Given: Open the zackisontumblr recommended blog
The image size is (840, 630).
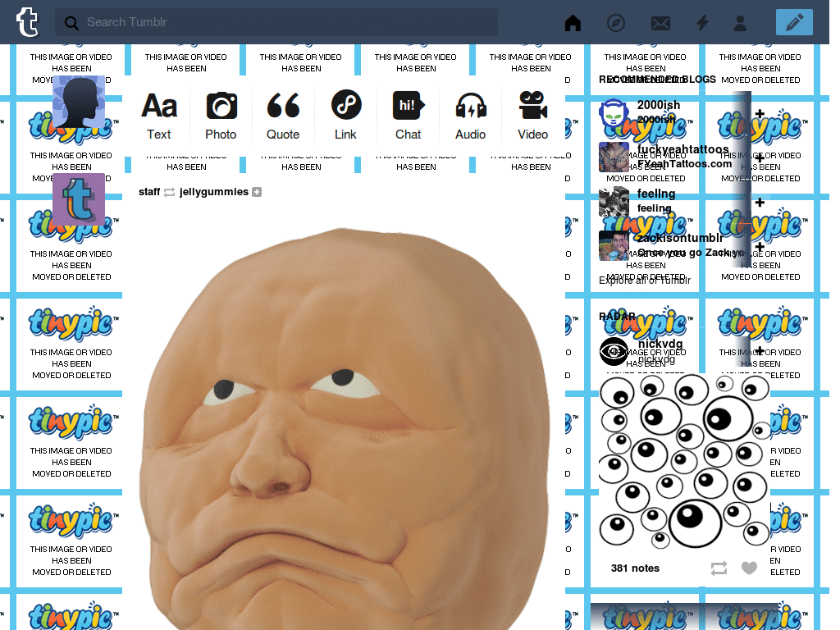Looking at the screenshot, I should pyautogui.click(x=680, y=238).
